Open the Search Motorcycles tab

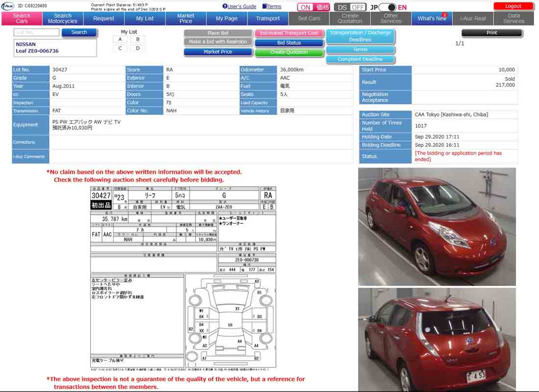63,19
